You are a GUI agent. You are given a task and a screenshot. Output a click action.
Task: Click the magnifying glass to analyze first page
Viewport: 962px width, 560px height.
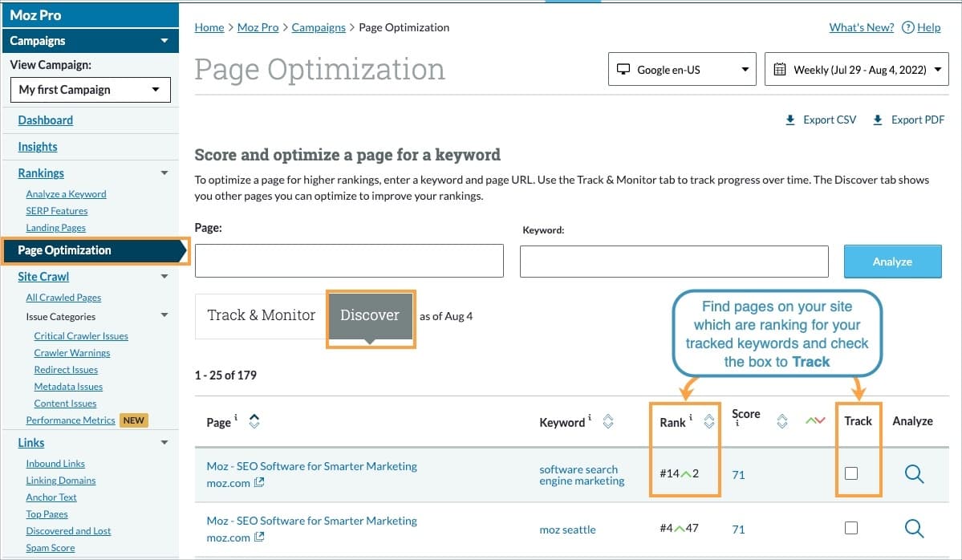(914, 473)
